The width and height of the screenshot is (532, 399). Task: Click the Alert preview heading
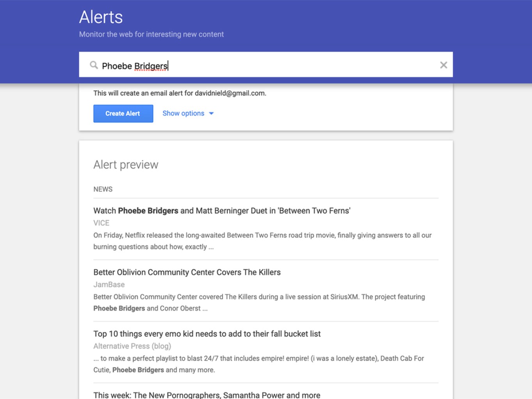click(x=125, y=165)
